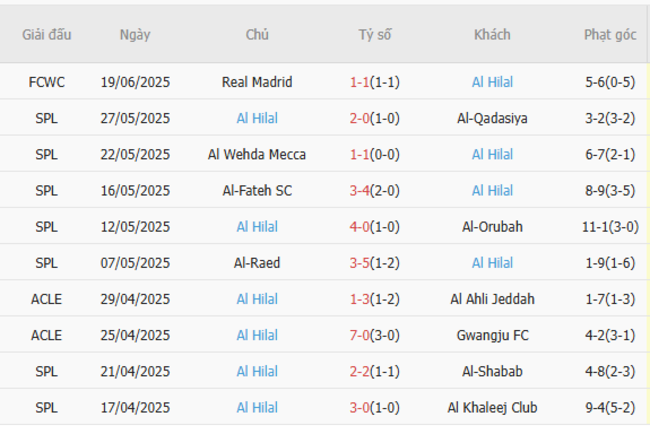Open the Al-Orubah away team

click(x=492, y=227)
